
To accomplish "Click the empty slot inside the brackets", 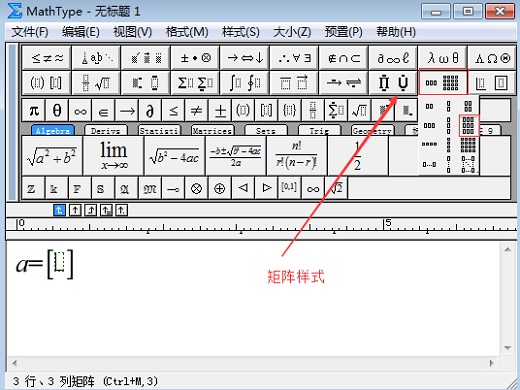I will (x=60, y=262).
